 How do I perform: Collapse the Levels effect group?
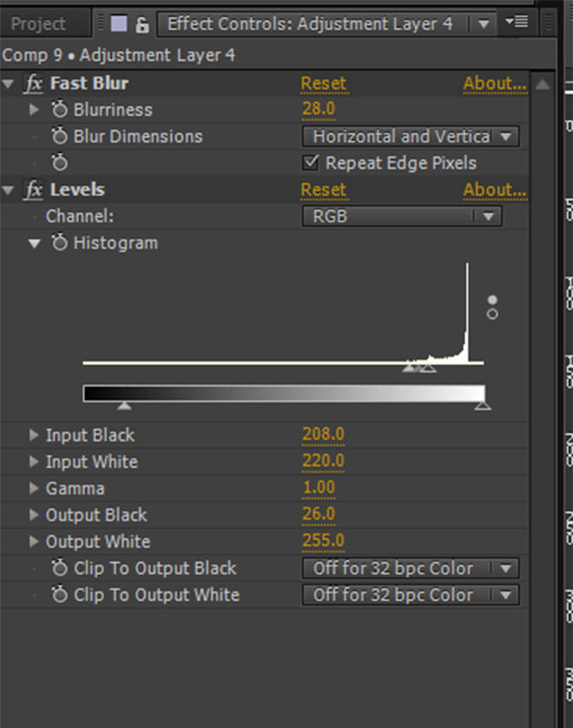coord(9,189)
